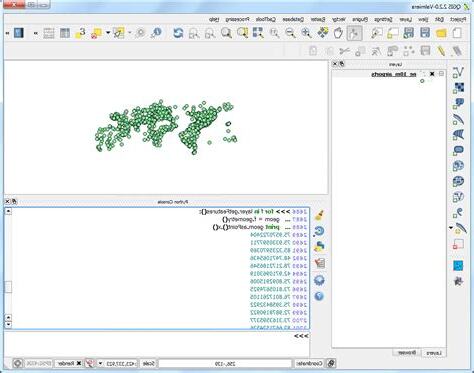Click the Deselect Features icon

[x=96, y=33]
